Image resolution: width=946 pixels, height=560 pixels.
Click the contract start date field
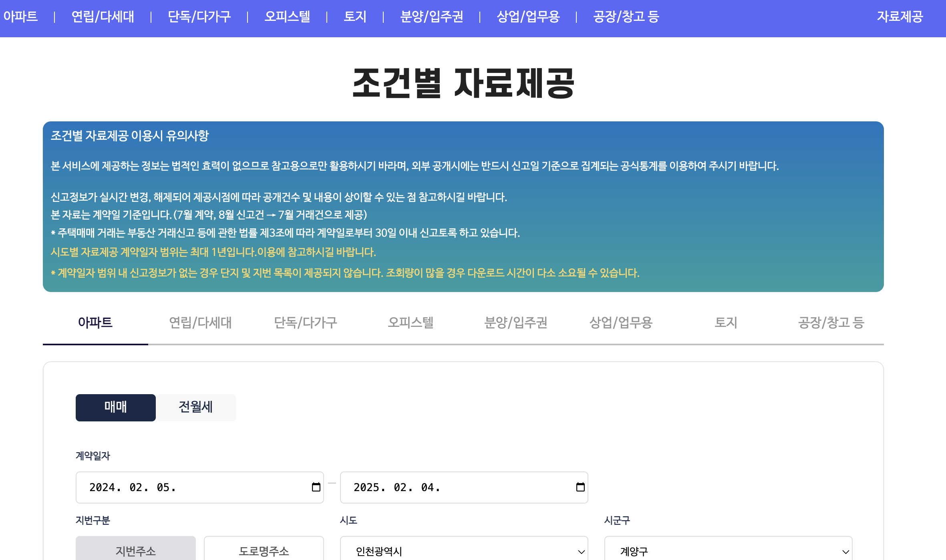click(180, 487)
